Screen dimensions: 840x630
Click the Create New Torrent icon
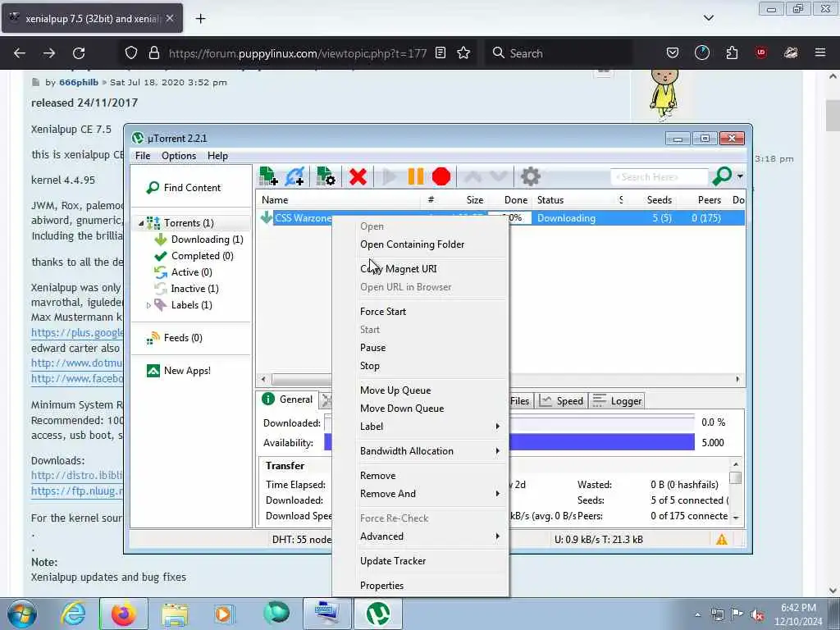pyautogui.click(x=326, y=176)
